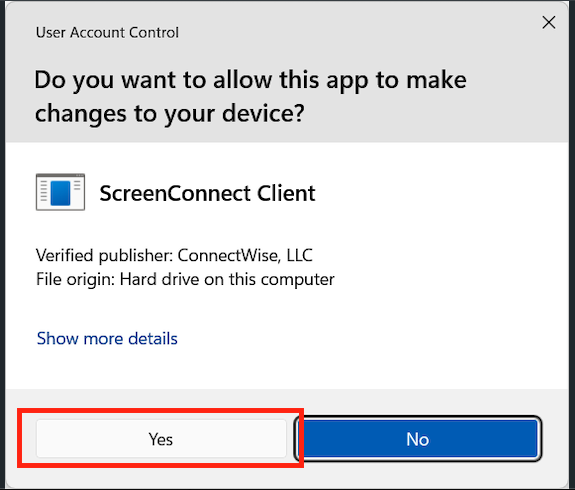The image size is (575, 490).
Task: Click the ScreenConnect Client app icon
Action: (x=61, y=192)
